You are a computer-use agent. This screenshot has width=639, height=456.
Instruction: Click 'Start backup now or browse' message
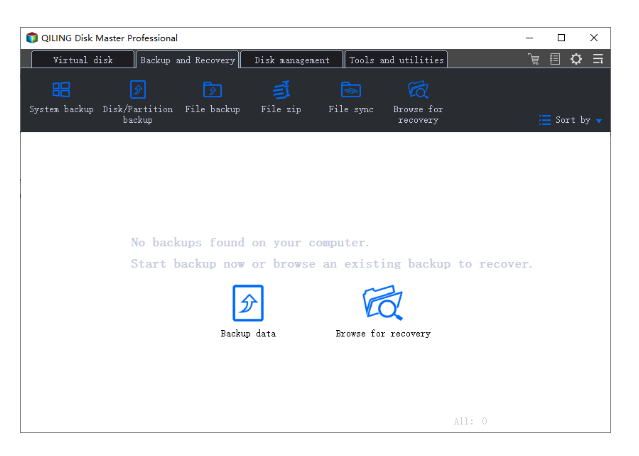[x=331, y=264]
